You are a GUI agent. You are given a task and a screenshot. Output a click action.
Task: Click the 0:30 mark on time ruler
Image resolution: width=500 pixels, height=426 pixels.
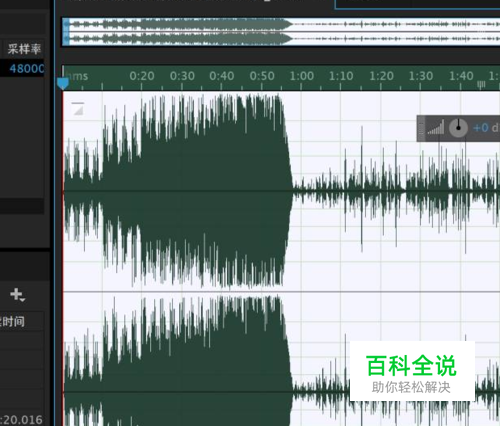click(x=182, y=76)
